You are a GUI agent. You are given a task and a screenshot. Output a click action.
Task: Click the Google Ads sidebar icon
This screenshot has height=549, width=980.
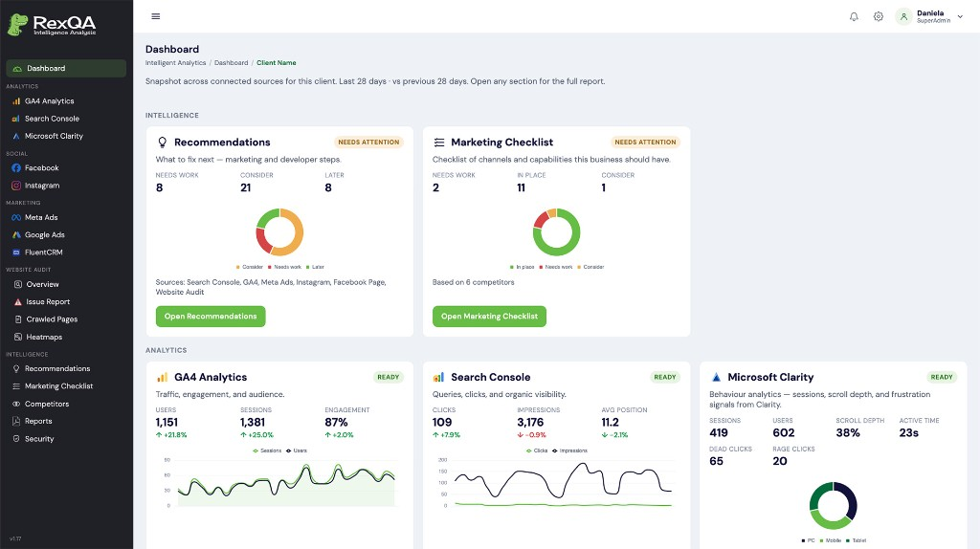pos(16,235)
